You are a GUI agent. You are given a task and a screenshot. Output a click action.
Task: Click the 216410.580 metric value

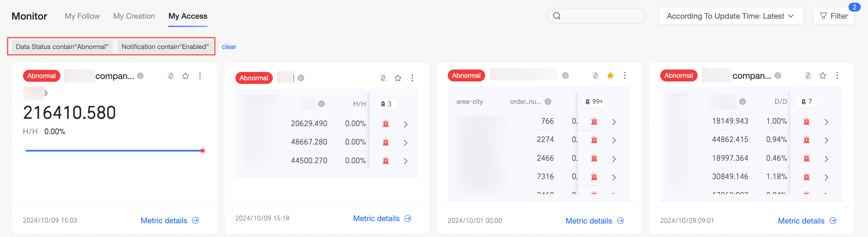(x=69, y=112)
